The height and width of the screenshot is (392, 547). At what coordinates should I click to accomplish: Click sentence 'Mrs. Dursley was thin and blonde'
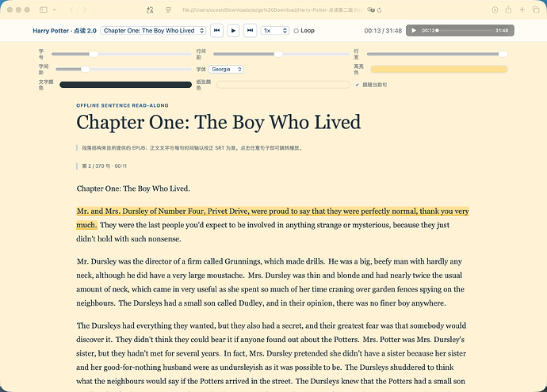355,276
